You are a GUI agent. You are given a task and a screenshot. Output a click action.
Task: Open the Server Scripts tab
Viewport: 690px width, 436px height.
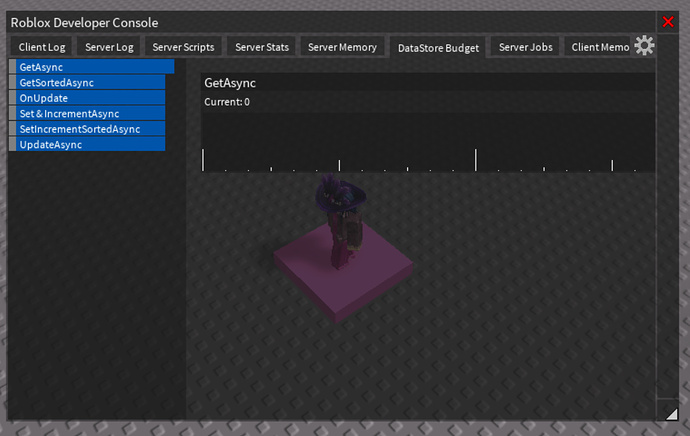pos(183,47)
